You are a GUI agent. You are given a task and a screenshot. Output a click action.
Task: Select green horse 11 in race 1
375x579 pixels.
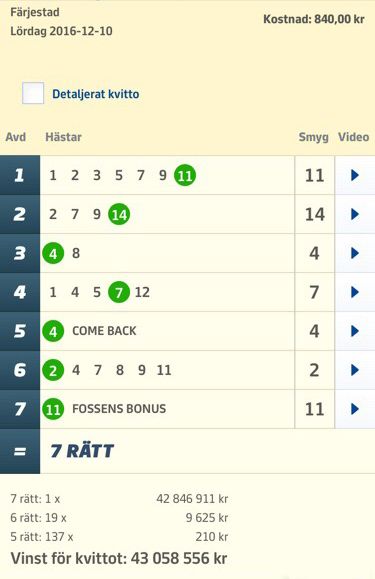(185, 175)
